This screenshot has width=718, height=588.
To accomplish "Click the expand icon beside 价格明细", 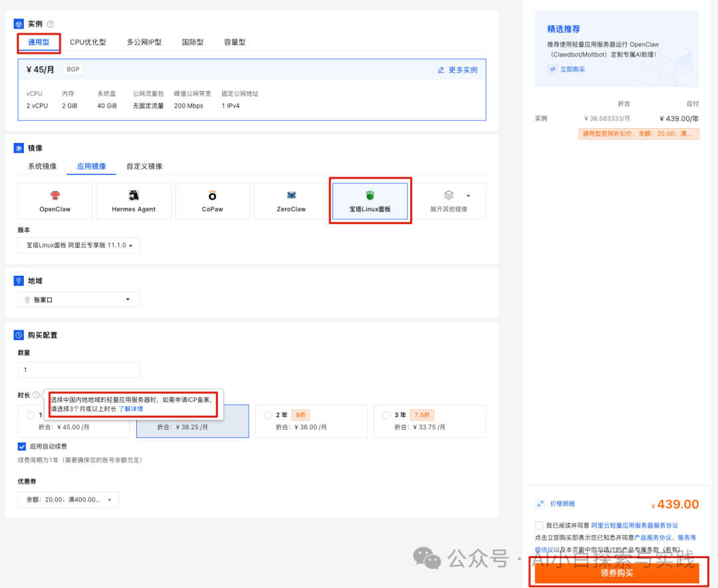I will tap(540, 504).
